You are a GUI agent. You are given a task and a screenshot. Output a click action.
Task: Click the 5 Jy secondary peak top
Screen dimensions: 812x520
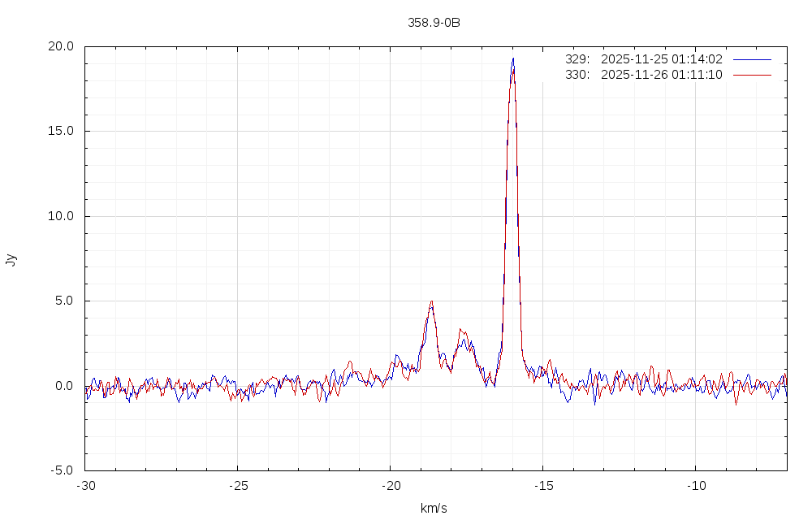tap(431, 301)
